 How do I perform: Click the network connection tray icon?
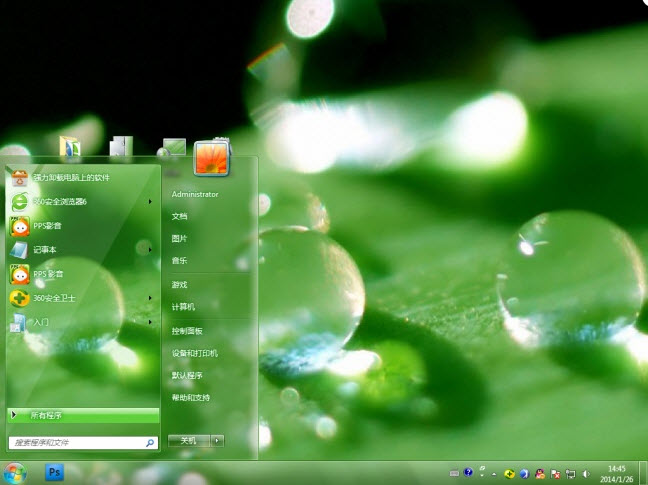coord(570,473)
